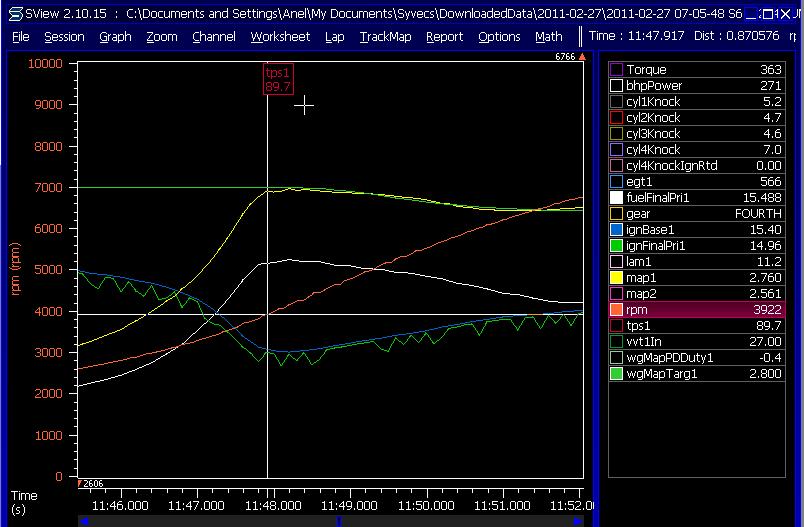Click the blue ignBase1 channel box
The width and height of the screenshot is (804, 527).
[617, 230]
